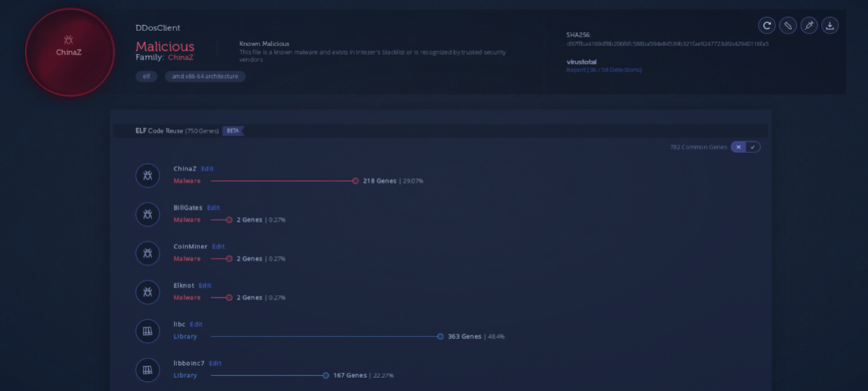
Task: Click the library icon next to libboinc7
Action: tap(147, 370)
